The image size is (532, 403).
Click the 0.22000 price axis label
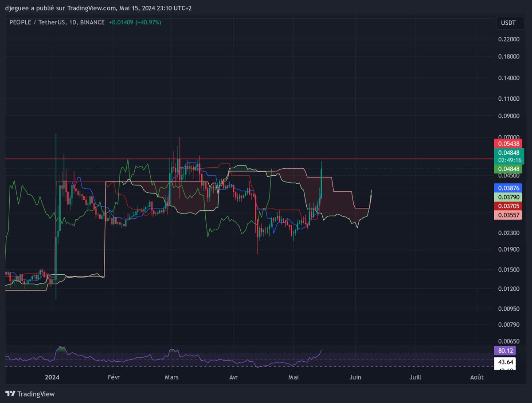tap(509, 40)
